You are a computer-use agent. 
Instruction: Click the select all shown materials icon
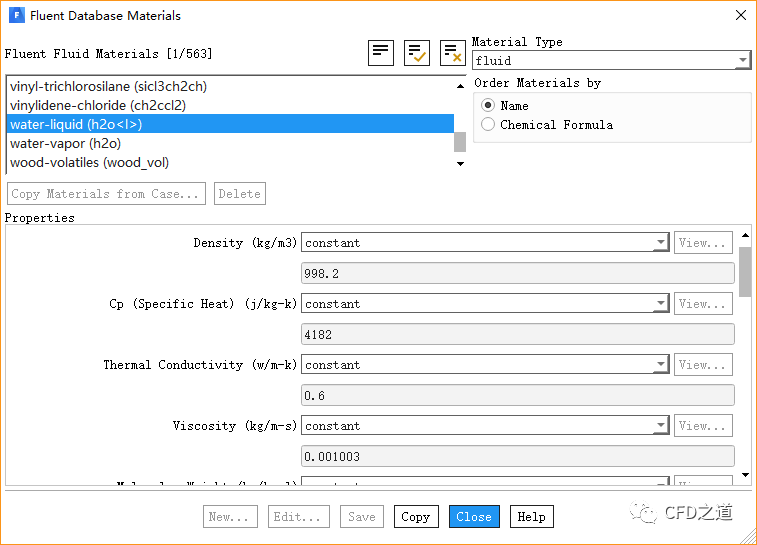(x=417, y=53)
